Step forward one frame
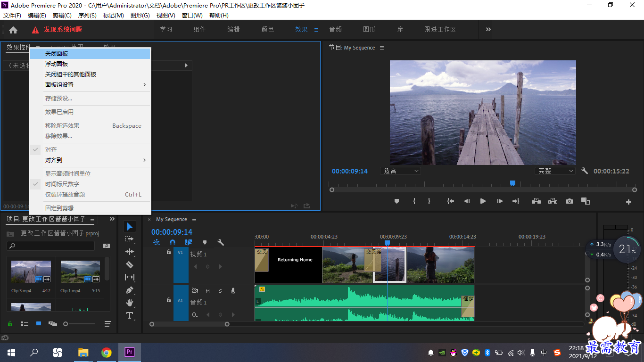Image resolution: width=644 pixels, height=362 pixels. coord(500,201)
